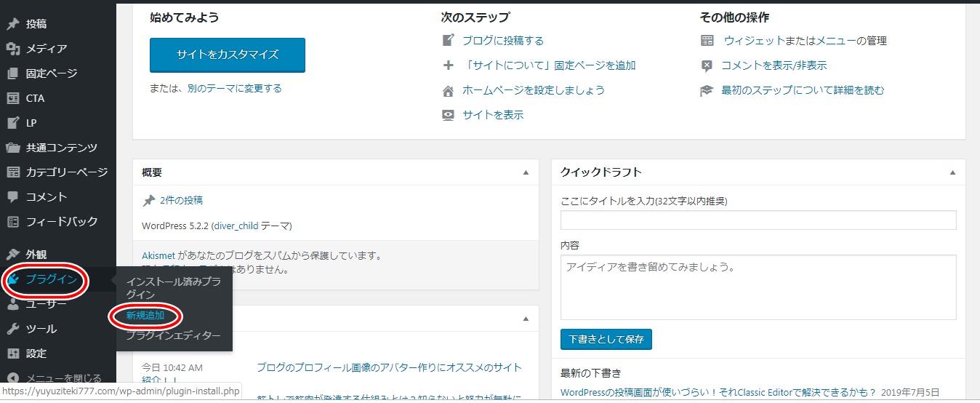Click the 別のテーマに変更する link
The image size is (980, 403).
pyautogui.click(x=234, y=89)
